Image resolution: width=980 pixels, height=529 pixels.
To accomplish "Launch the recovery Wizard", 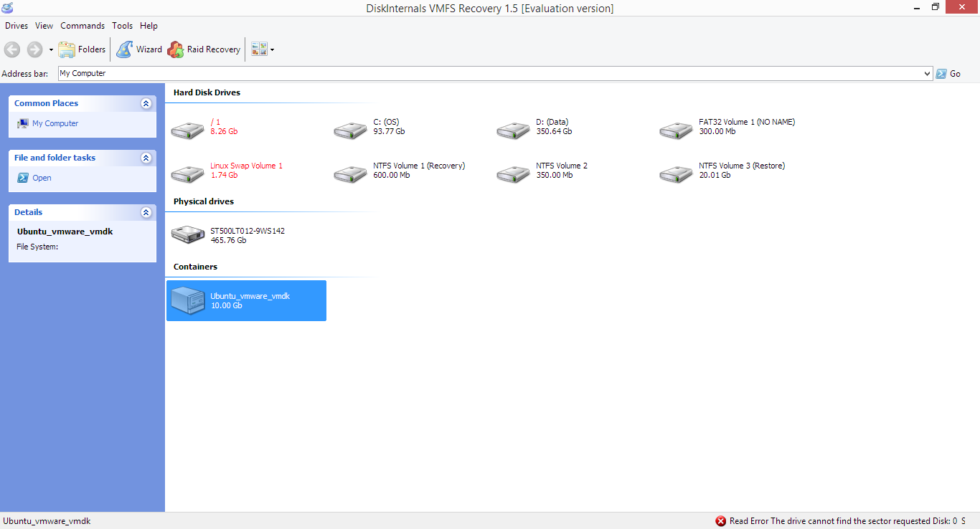I will click(139, 49).
